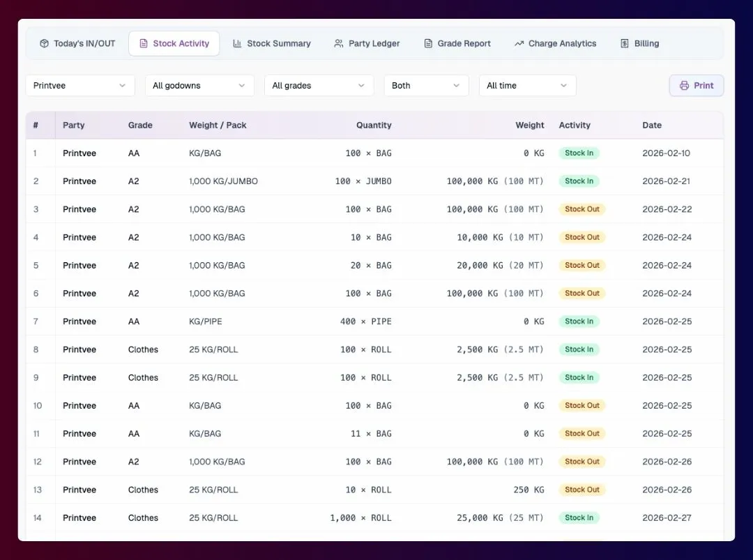
Task: Click the printer icon in Print button
Action: pos(685,86)
